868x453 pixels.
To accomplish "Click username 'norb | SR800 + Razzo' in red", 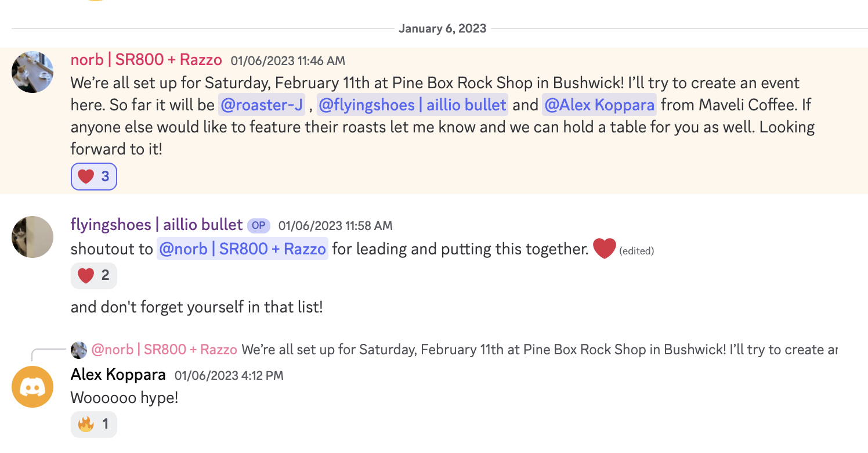I will click(x=146, y=60).
